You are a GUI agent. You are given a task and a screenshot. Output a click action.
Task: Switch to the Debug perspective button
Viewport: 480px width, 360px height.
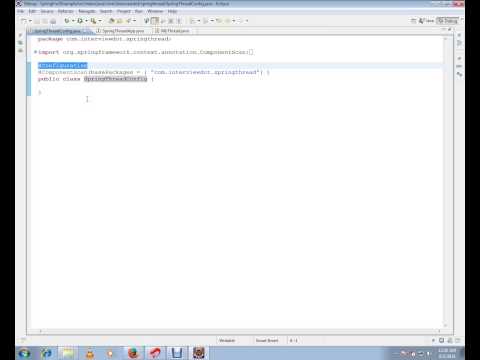click(448, 21)
